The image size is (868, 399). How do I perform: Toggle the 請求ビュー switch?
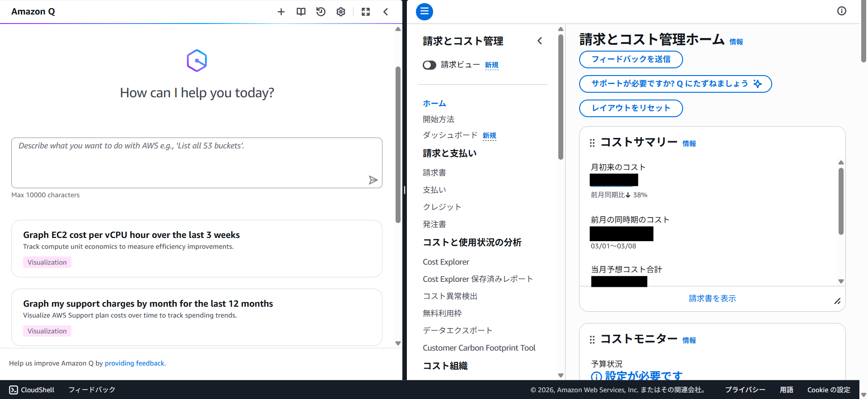(429, 65)
